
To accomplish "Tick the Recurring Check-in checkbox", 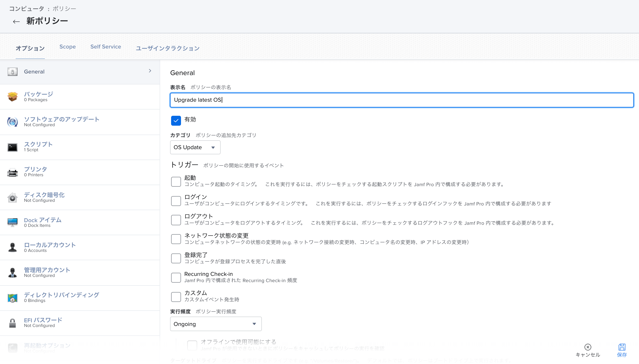I will tap(176, 278).
